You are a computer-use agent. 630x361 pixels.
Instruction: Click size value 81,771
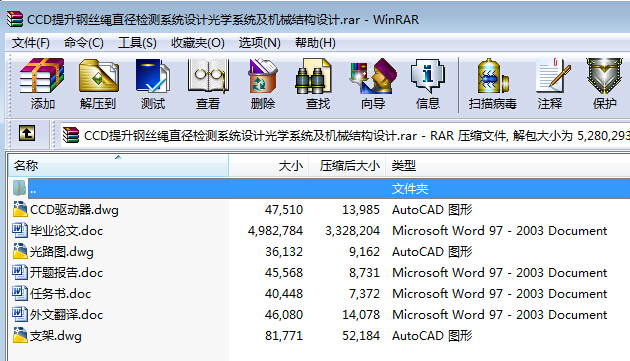[x=284, y=335]
